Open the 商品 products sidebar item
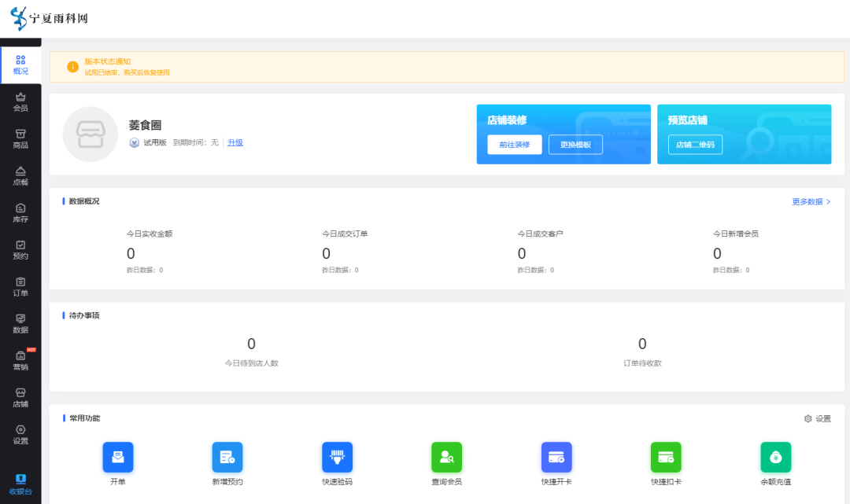850x504 pixels. 20,139
